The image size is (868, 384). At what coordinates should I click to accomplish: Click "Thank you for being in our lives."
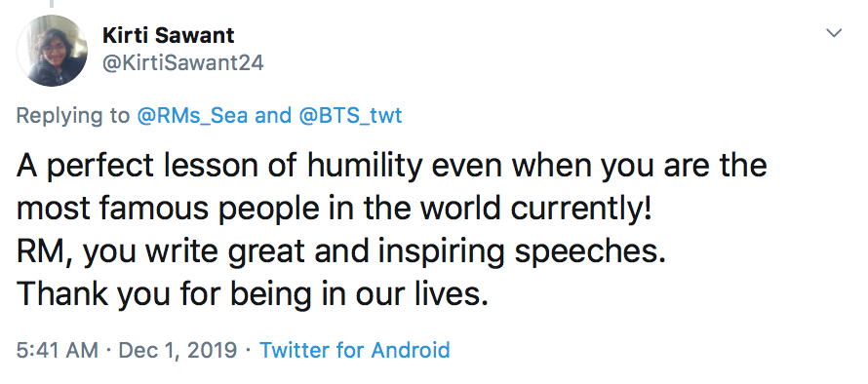point(253,293)
